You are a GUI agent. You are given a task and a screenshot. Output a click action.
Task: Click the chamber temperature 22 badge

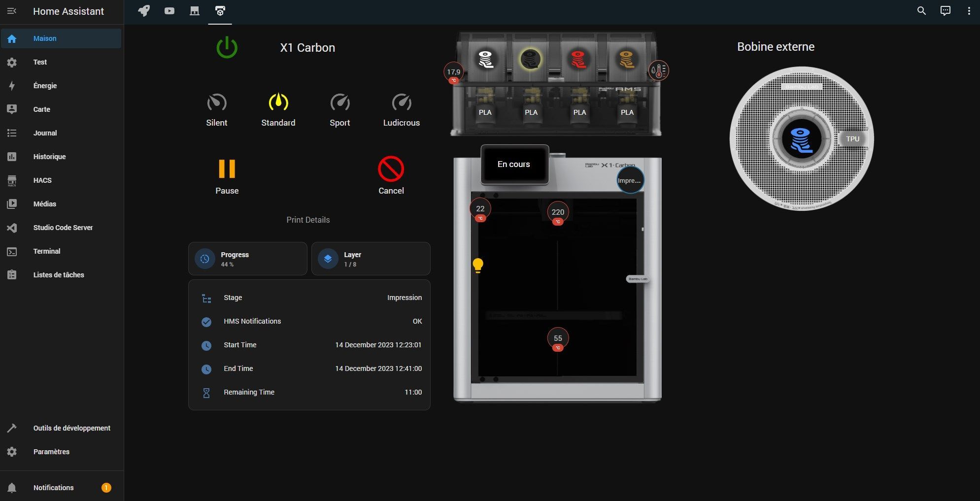[x=480, y=210]
